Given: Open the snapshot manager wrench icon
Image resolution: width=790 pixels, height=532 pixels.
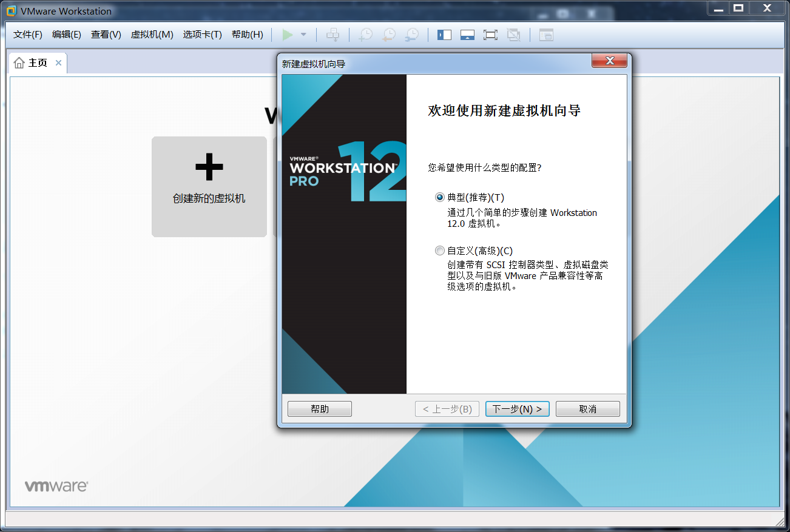Looking at the screenshot, I should (411, 35).
